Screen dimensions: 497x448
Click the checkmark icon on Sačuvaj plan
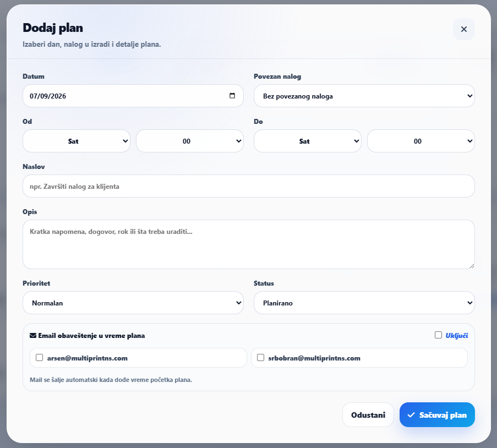[x=411, y=415]
